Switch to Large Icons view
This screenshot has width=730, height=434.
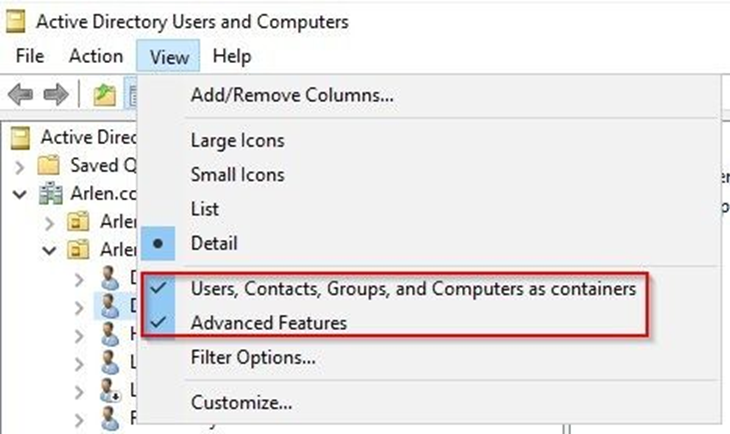237,141
